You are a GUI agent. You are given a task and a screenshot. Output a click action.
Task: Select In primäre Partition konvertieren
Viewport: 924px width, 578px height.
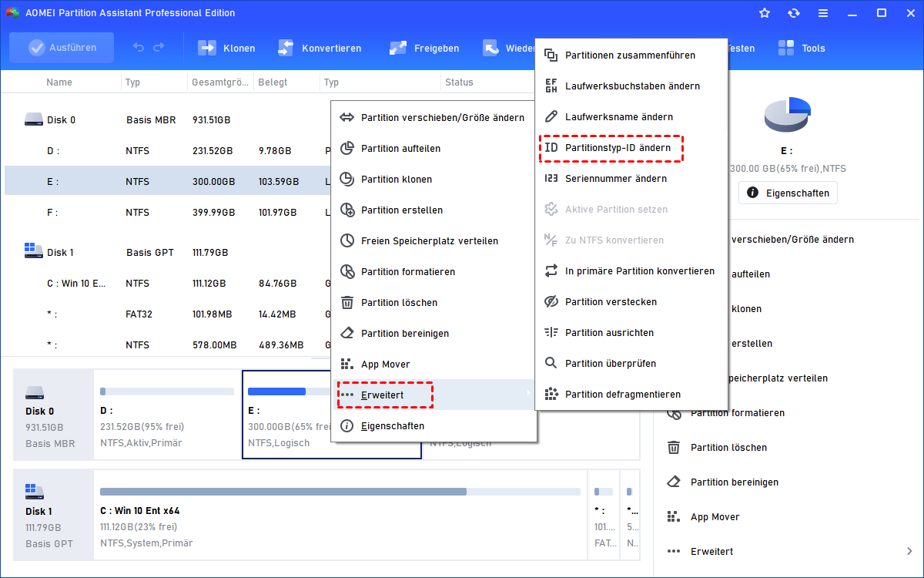point(631,271)
